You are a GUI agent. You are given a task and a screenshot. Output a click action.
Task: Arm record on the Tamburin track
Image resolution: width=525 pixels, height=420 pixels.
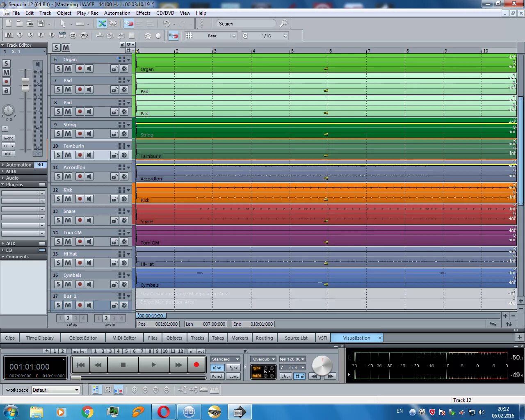coord(80,155)
